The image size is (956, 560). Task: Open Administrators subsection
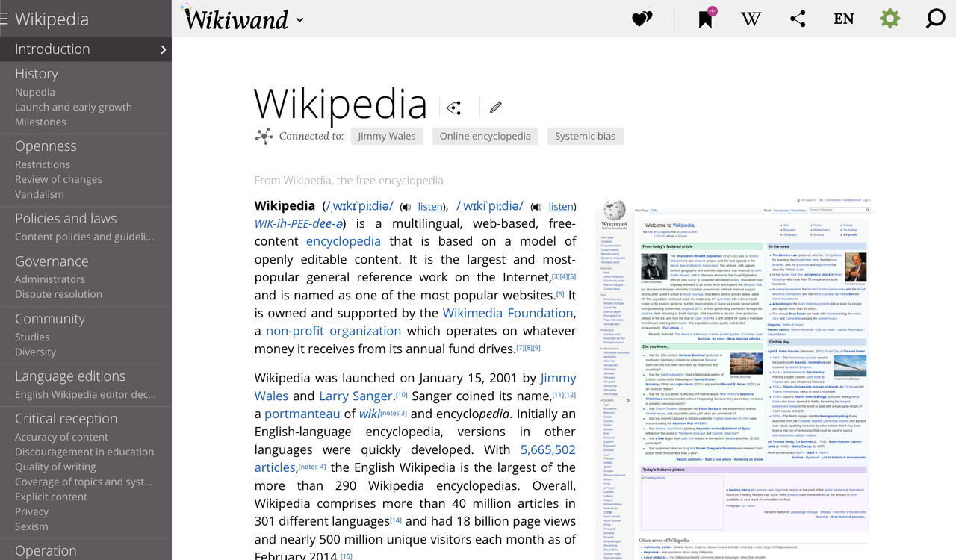[50, 279]
